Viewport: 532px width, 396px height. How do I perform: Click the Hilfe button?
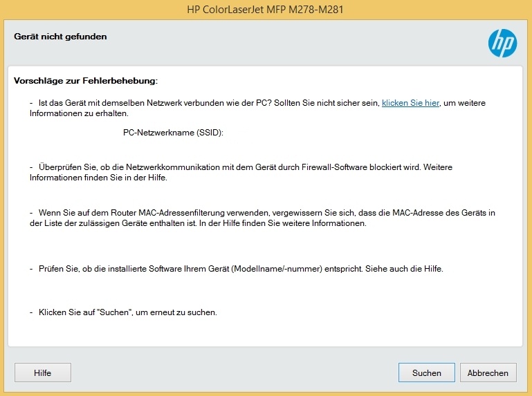(x=43, y=373)
